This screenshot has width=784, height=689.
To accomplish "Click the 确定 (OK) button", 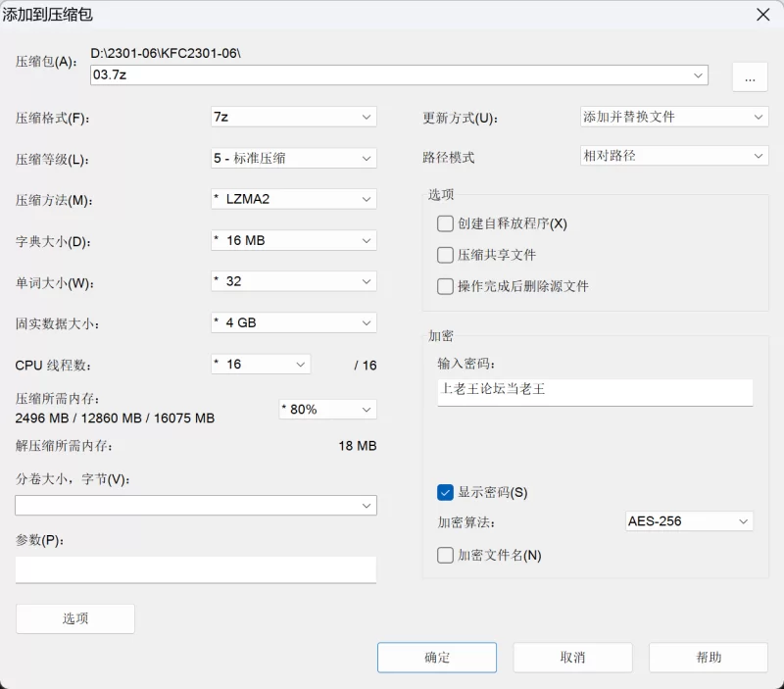I will click(x=437, y=658).
